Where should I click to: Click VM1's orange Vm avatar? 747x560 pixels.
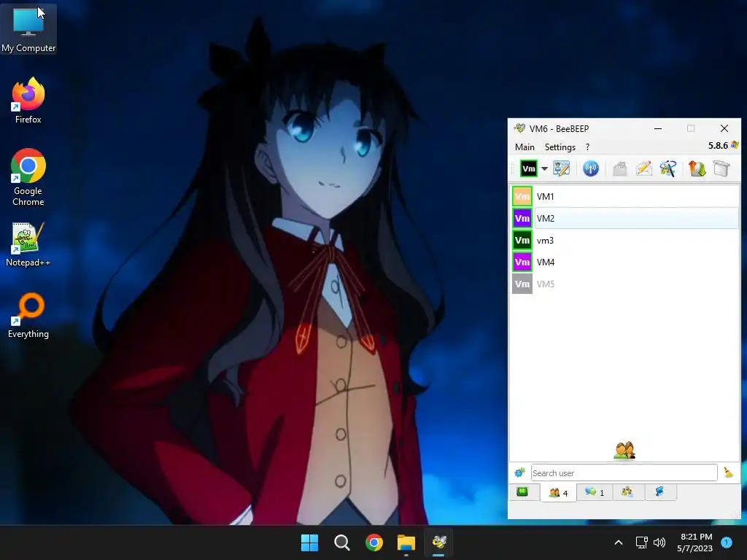(522, 196)
